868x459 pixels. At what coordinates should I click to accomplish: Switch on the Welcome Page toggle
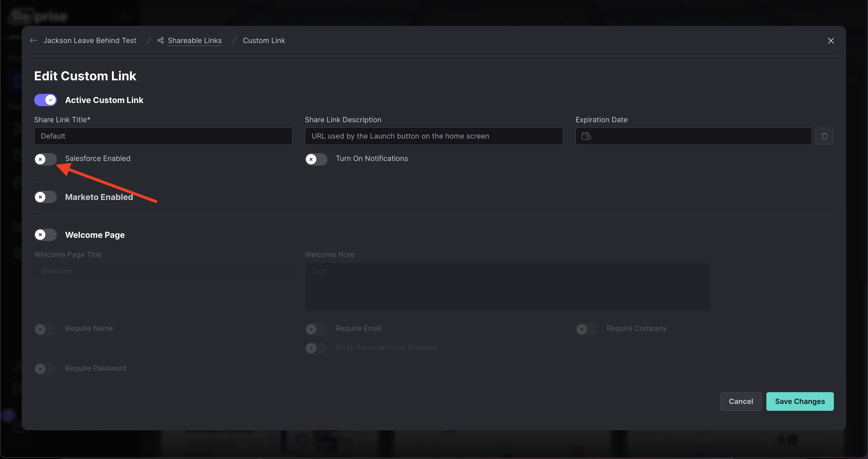pos(45,235)
